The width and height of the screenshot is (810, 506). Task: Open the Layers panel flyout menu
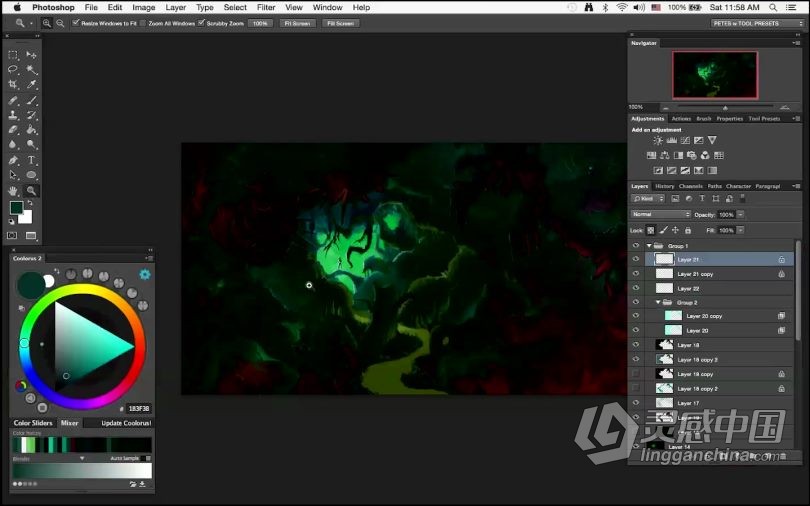pos(797,186)
